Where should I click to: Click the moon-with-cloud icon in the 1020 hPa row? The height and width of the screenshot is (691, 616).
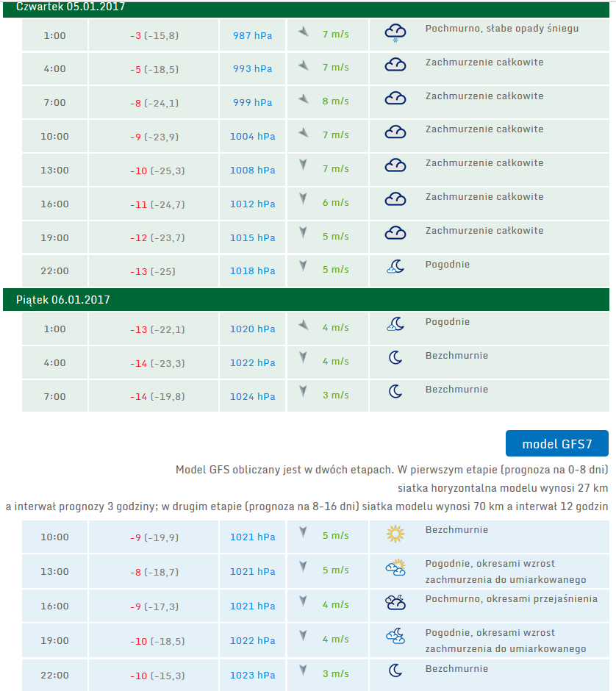(395, 324)
